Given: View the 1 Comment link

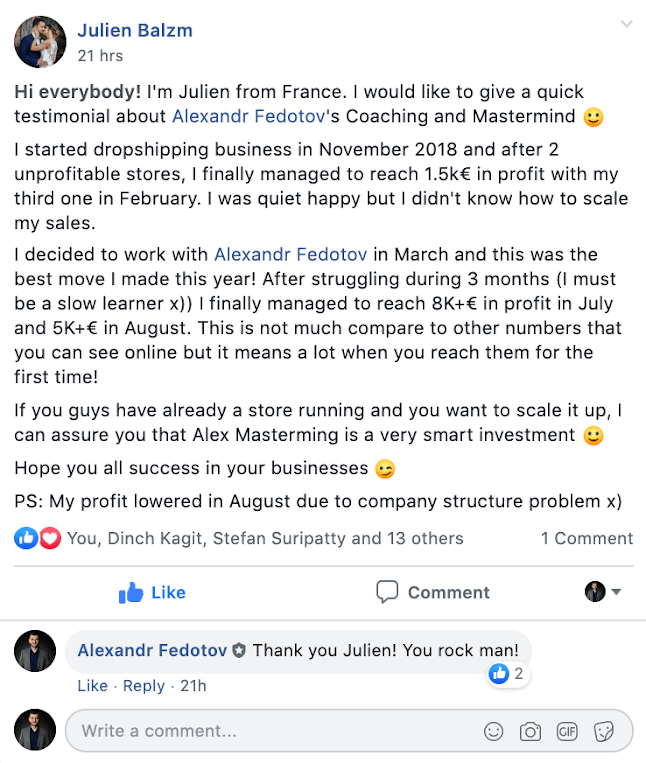Looking at the screenshot, I should pos(587,538).
